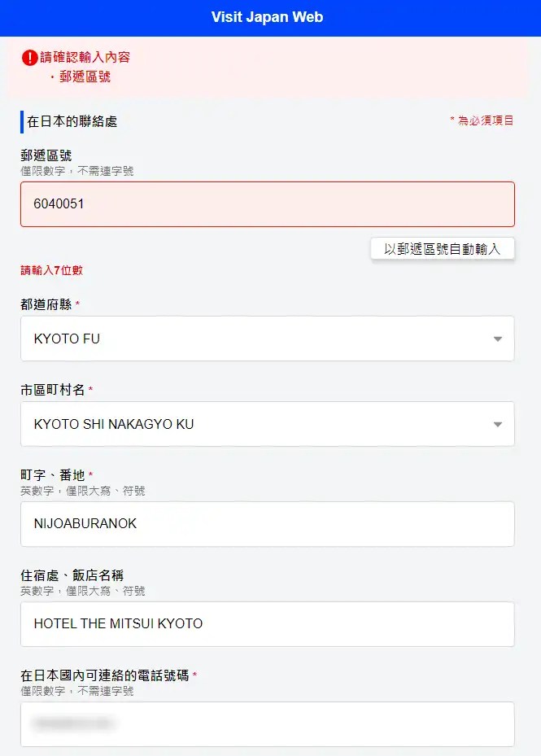Click the 郵遞區號 field label above input
The image size is (541, 756).
(46, 155)
